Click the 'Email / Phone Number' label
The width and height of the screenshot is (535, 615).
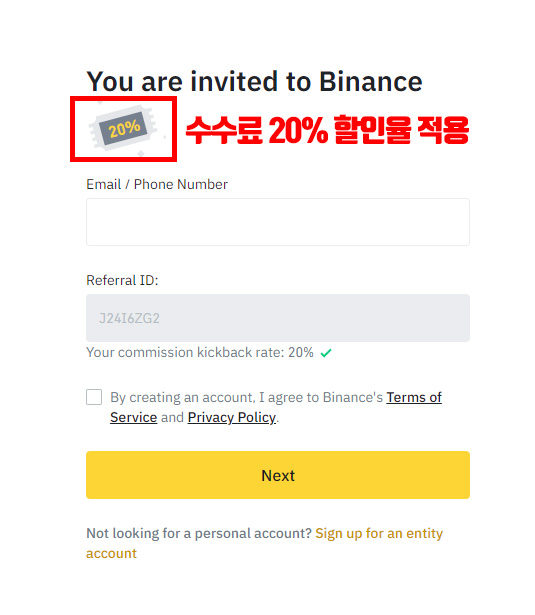click(x=157, y=184)
